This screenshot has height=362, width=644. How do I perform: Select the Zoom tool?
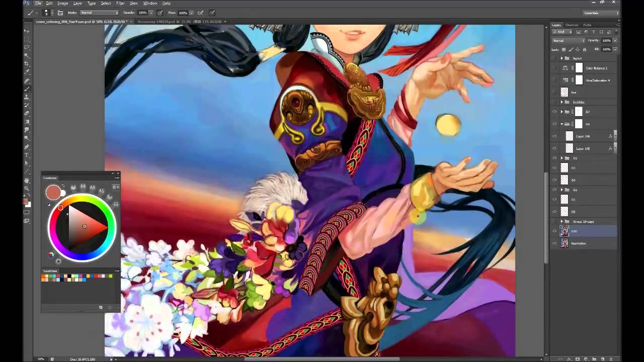27,188
